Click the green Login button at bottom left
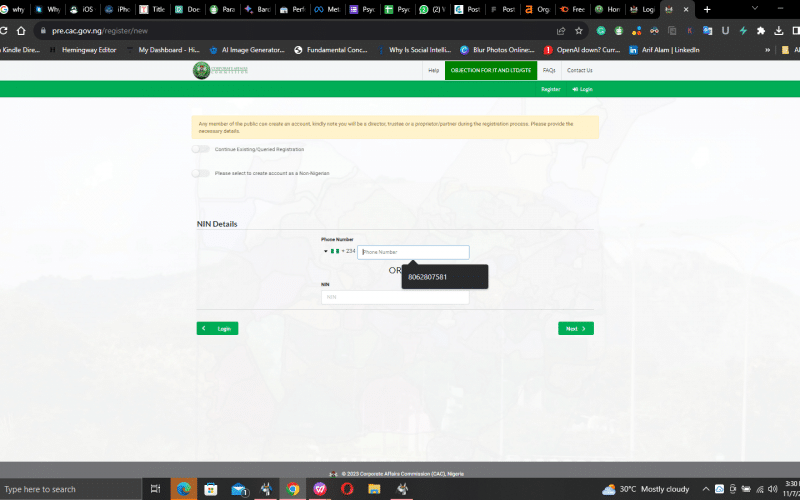The height and width of the screenshot is (500, 800). [217, 328]
